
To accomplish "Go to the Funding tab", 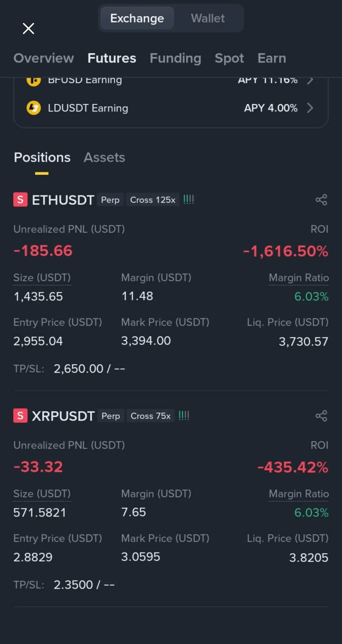I will (176, 58).
